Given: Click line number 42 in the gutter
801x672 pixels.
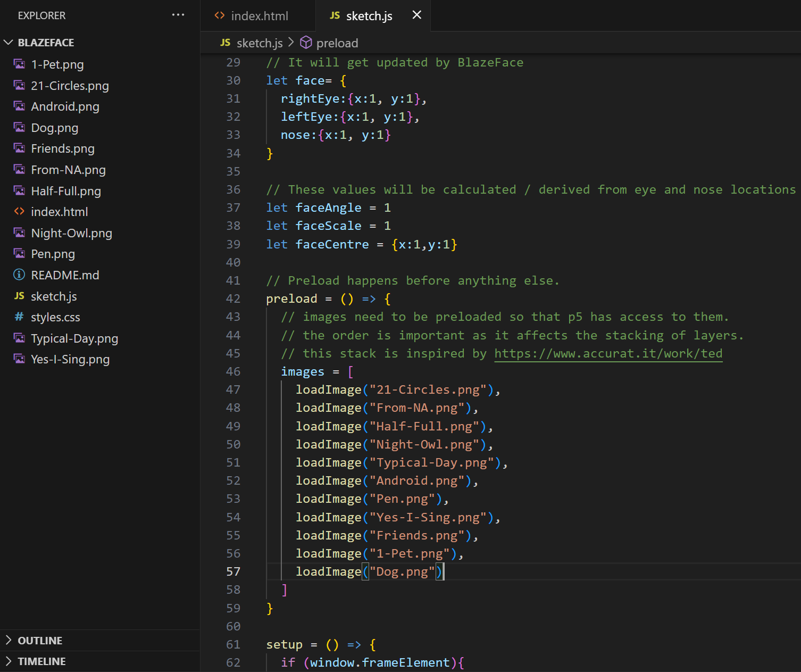Looking at the screenshot, I should [x=233, y=299].
